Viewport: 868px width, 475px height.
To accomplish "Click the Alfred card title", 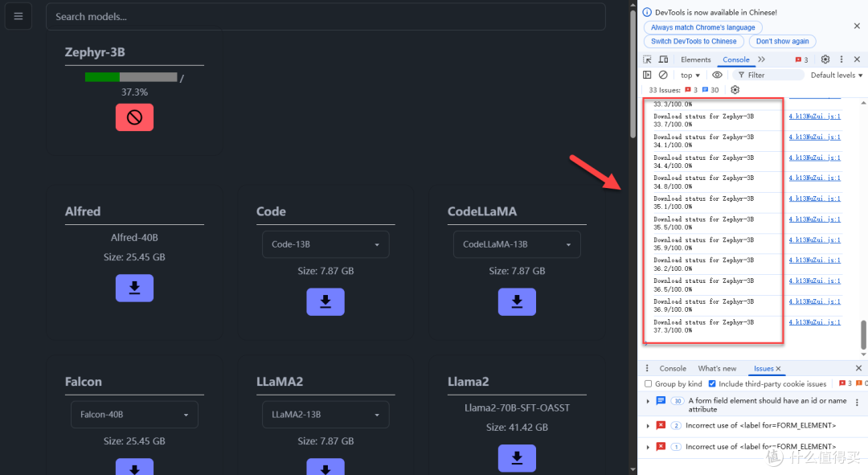I will [83, 211].
